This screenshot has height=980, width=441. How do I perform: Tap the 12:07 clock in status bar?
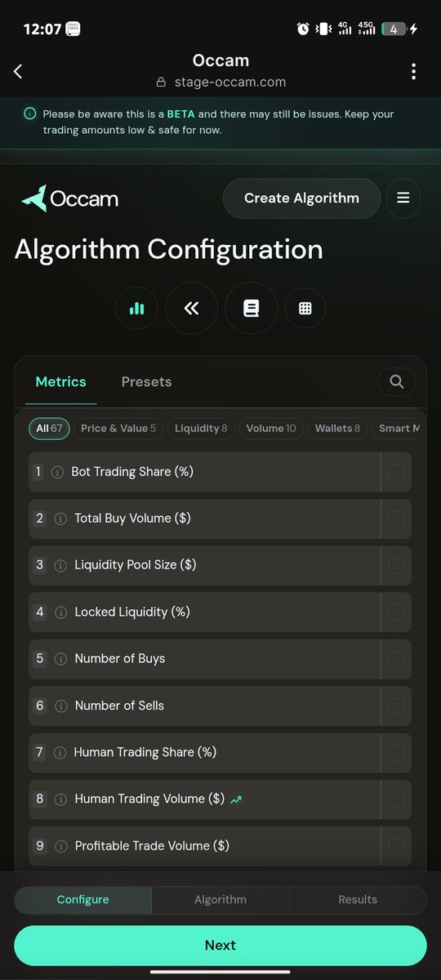coord(42,29)
